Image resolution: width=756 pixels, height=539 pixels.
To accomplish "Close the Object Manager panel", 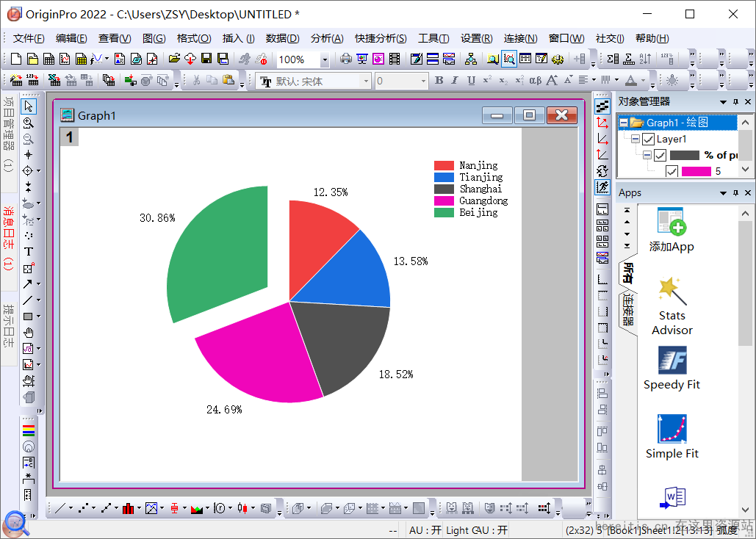I will tap(748, 102).
